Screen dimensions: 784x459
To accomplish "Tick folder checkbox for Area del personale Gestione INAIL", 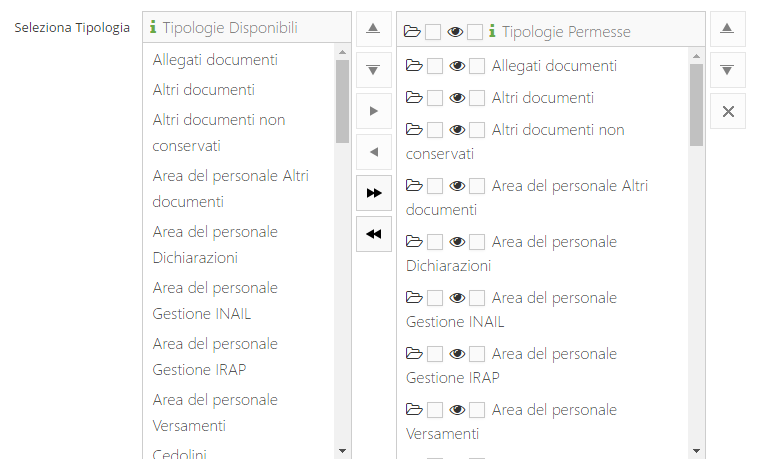I will click(435, 298).
